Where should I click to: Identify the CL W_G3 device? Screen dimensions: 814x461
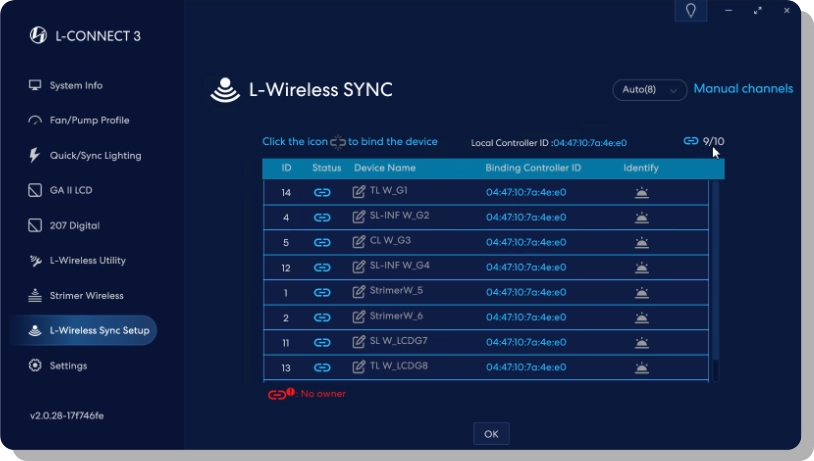642,242
